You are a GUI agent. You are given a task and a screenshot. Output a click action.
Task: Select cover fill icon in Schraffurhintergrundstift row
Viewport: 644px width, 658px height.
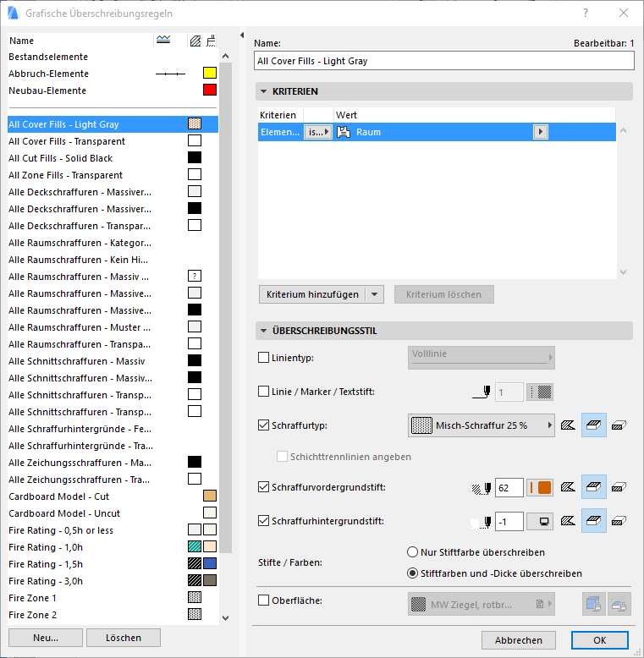pyautogui.click(x=593, y=521)
